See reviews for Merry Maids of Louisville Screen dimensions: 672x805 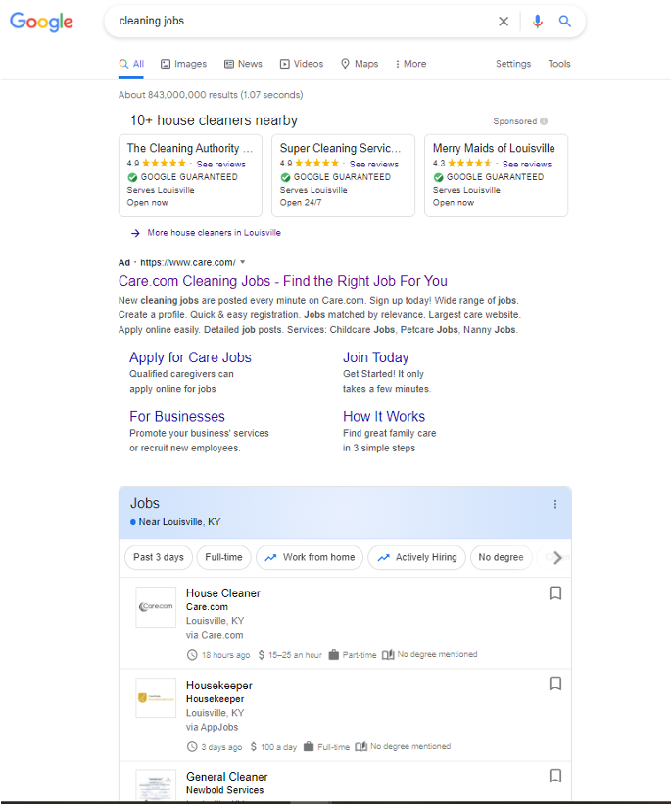point(529,163)
